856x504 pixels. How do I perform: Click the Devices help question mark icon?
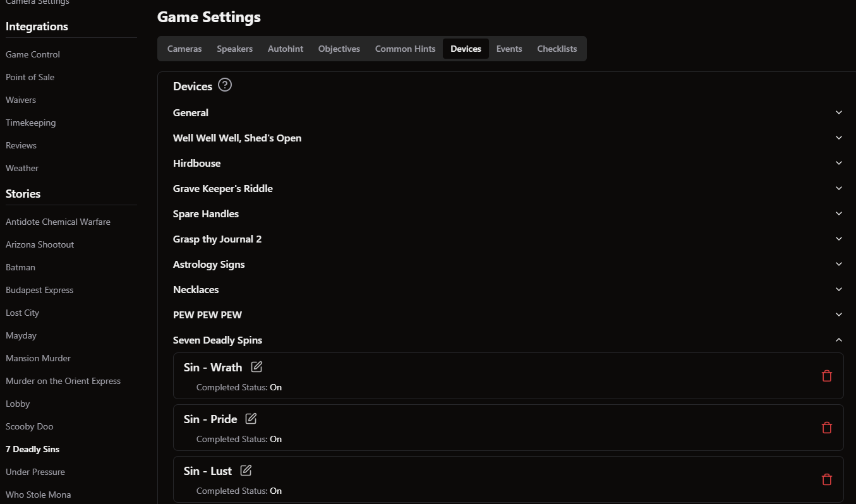point(225,85)
